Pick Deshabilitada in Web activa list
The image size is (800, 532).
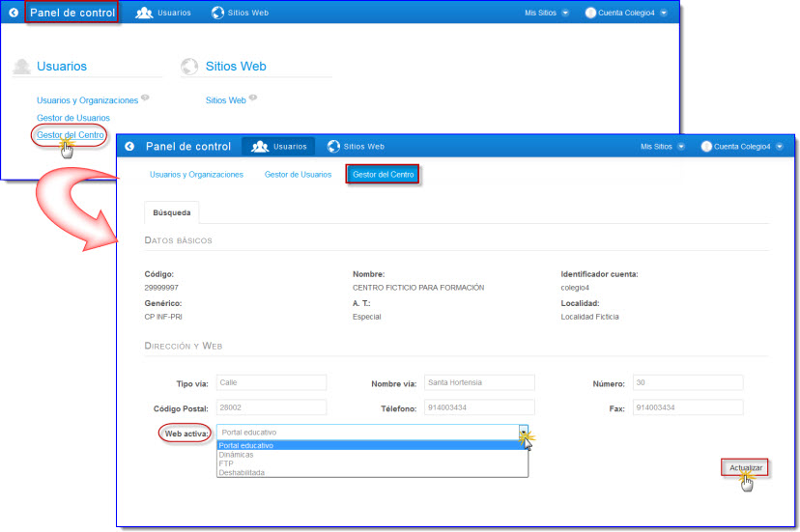point(242,472)
